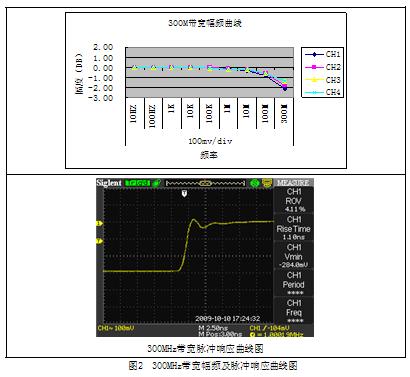Click the green circular status icon

coord(255,183)
